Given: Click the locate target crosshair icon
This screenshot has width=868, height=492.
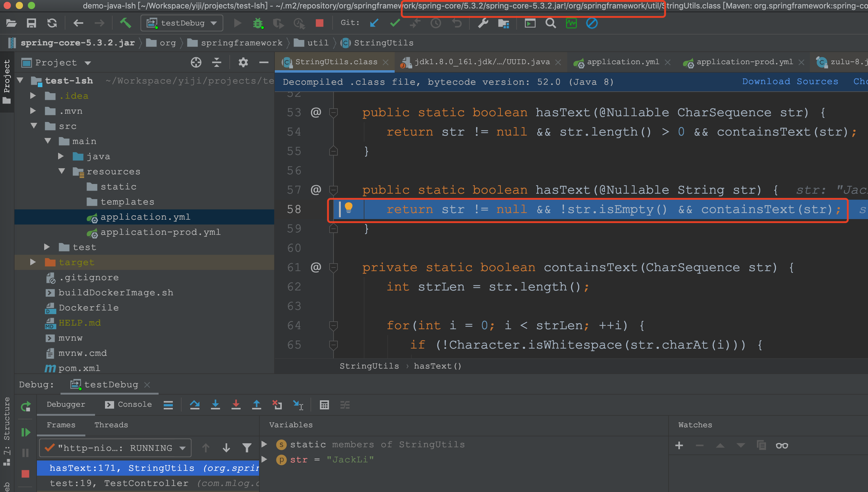Looking at the screenshot, I should (x=196, y=63).
